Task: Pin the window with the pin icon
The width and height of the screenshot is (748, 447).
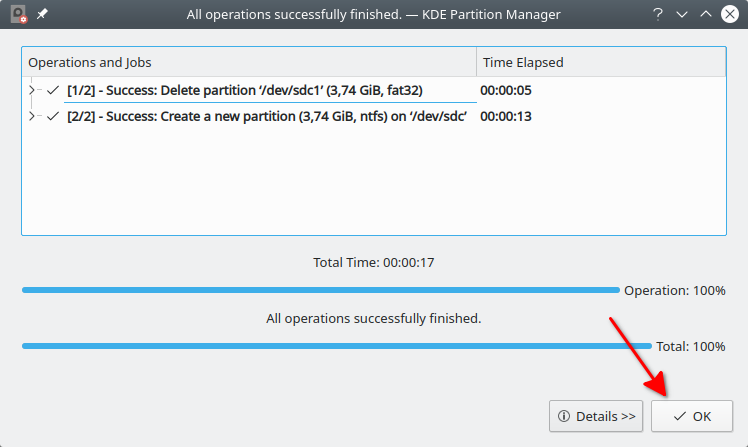Action: point(42,14)
